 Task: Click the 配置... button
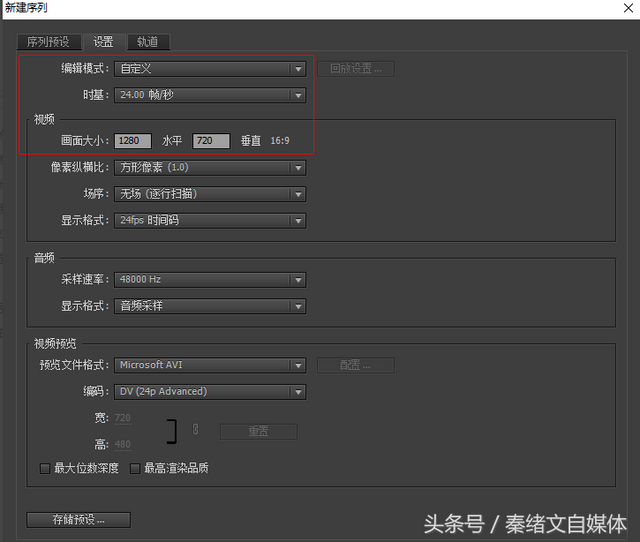pos(356,365)
